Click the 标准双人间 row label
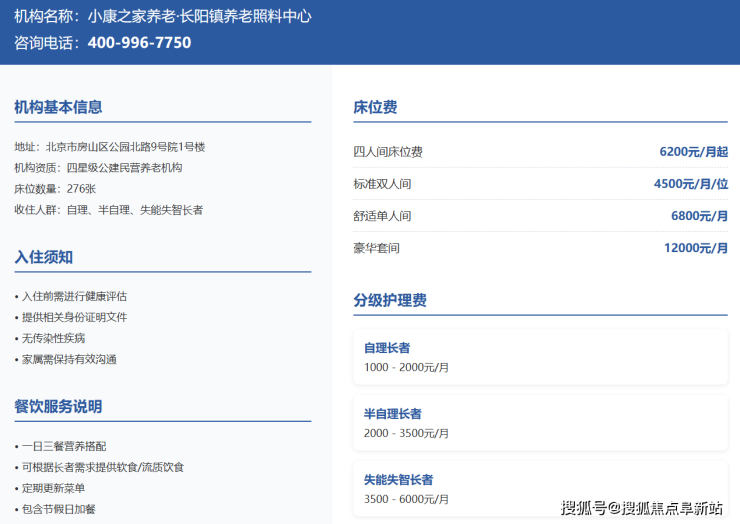The height and width of the screenshot is (524, 740). point(382,184)
